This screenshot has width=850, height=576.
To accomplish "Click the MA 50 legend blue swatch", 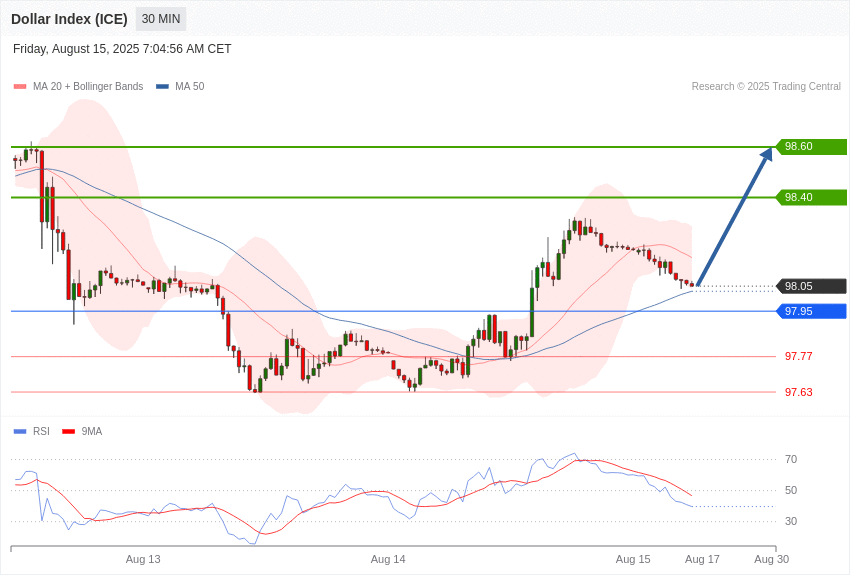I will [x=162, y=87].
